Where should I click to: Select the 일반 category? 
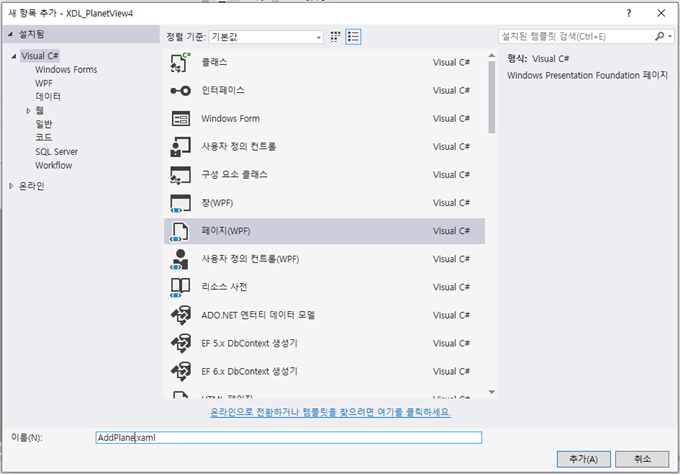[43, 124]
